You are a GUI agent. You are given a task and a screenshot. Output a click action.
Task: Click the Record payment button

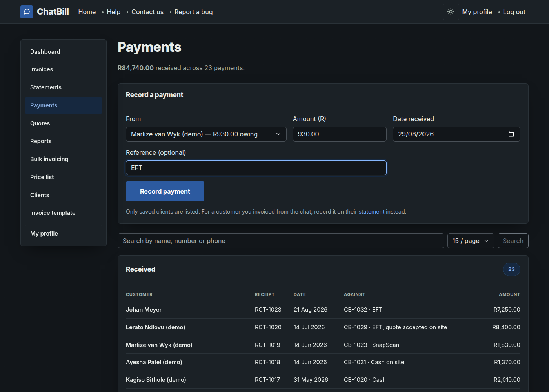(165, 191)
